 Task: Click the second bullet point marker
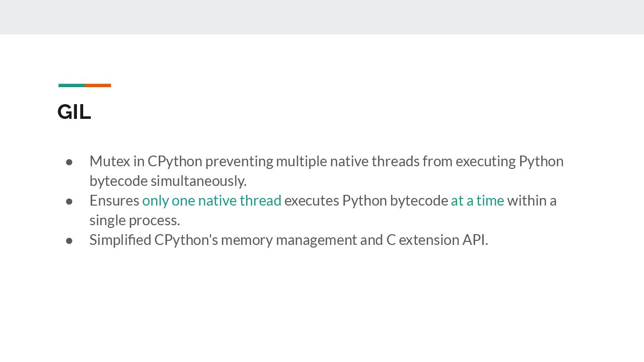coord(69,201)
